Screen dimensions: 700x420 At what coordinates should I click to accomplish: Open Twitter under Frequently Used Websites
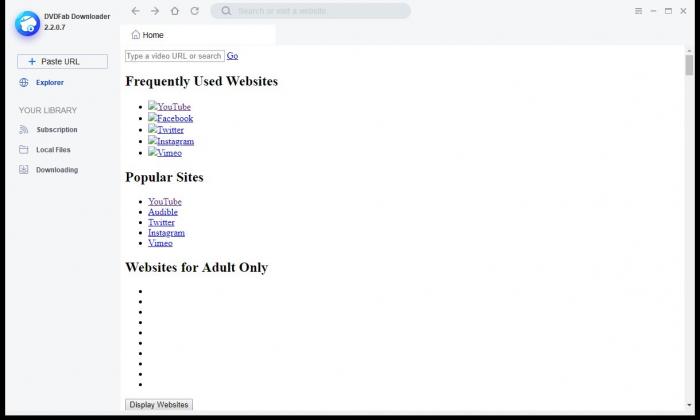point(170,130)
